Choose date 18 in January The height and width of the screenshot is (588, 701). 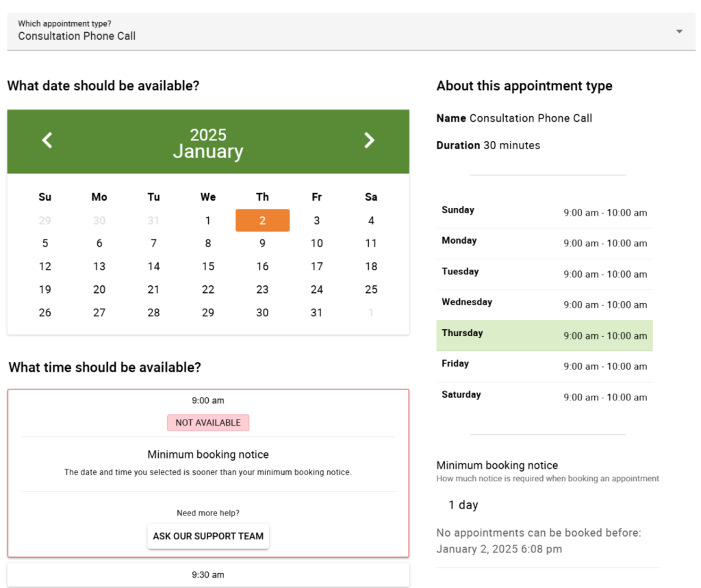coord(371,266)
